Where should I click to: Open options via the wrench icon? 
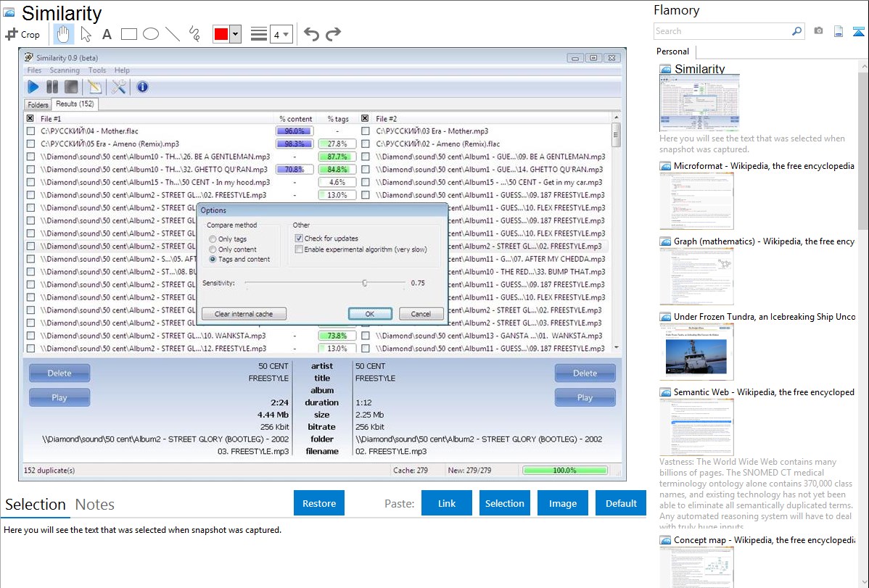tap(118, 86)
